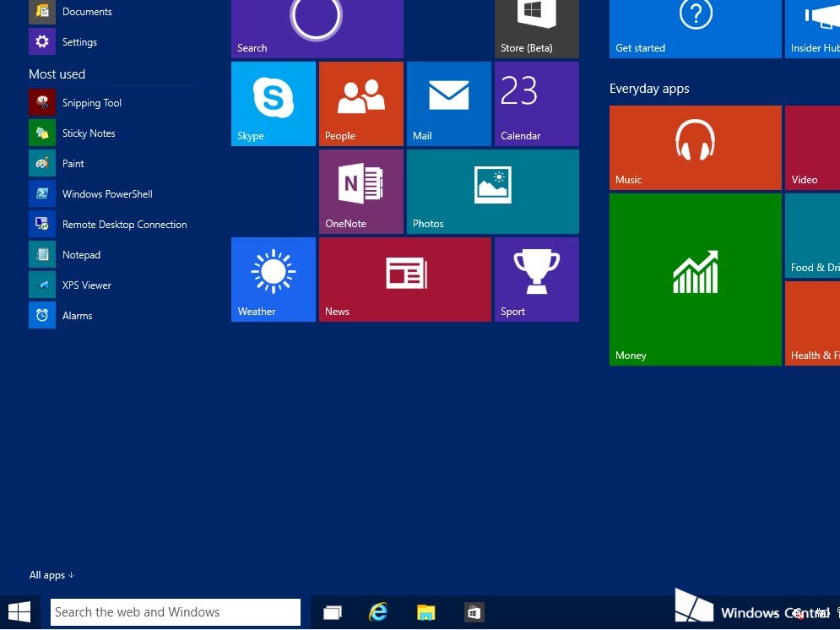The height and width of the screenshot is (630, 840).
Task: Click the Paint label in Most used
Action: (x=73, y=163)
